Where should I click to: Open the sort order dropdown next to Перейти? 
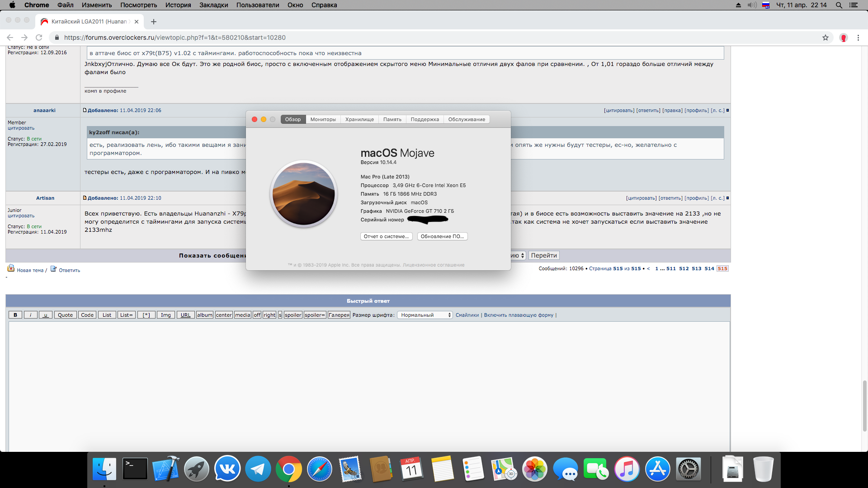coord(519,255)
